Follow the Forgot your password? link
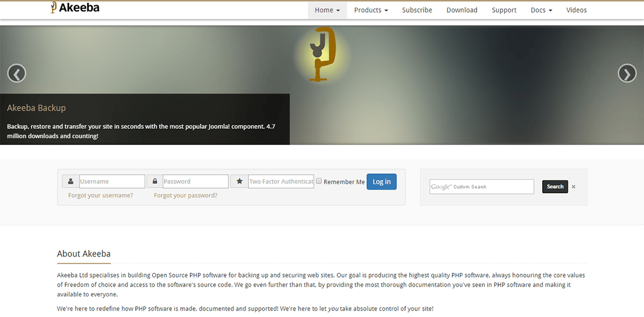The height and width of the screenshot is (317, 644). click(x=186, y=195)
